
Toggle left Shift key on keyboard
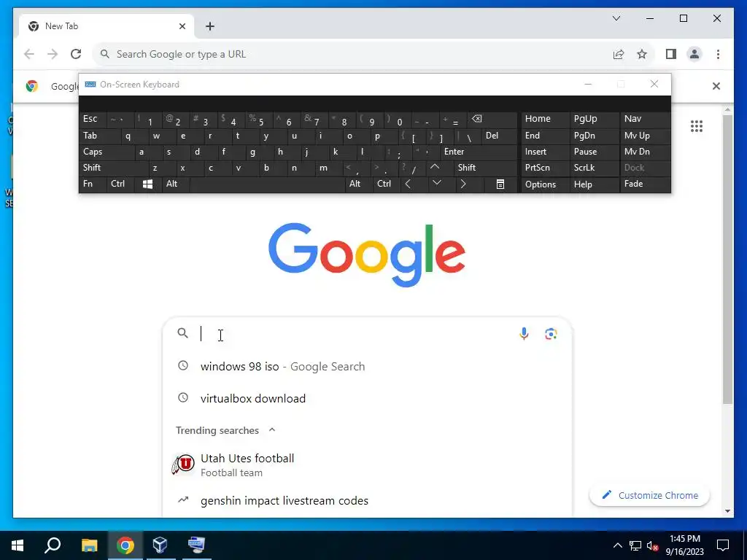113,168
